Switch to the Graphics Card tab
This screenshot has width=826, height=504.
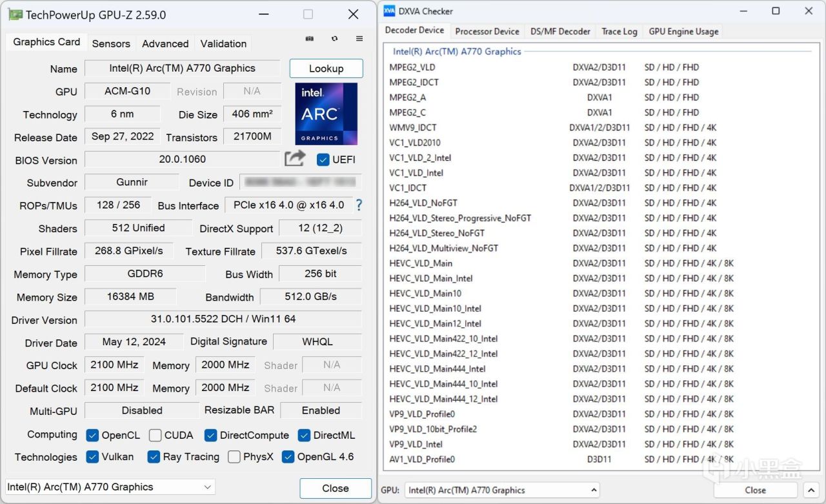coord(46,42)
